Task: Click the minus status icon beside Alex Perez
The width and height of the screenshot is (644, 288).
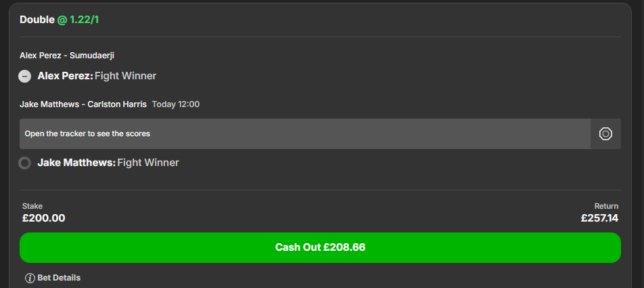Action: click(24, 76)
